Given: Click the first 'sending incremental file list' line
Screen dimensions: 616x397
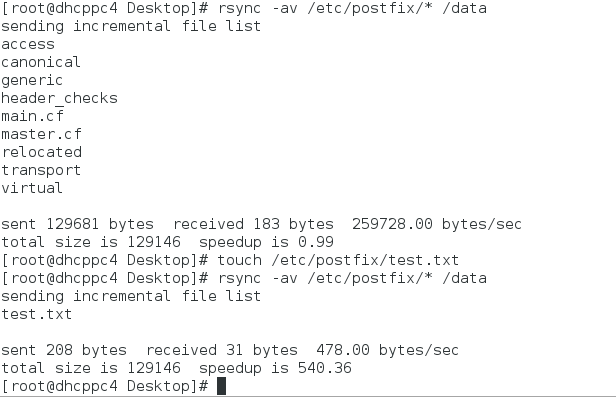Looking at the screenshot, I should 131,26.
